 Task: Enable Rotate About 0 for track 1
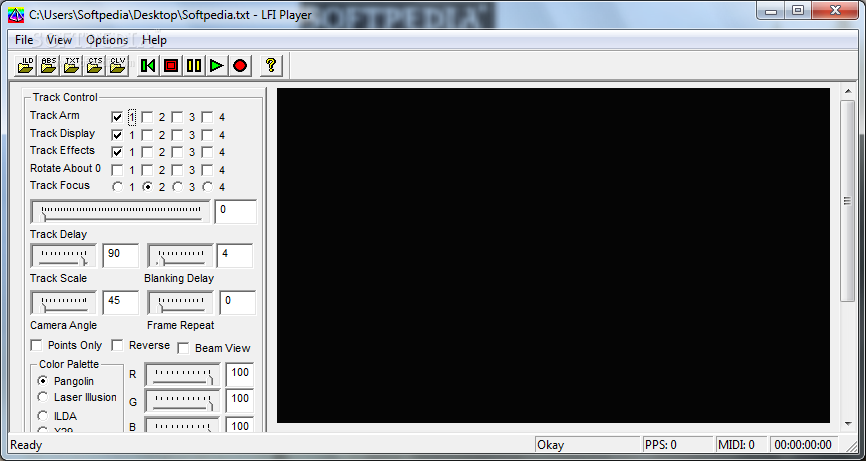[x=117, y=170]
